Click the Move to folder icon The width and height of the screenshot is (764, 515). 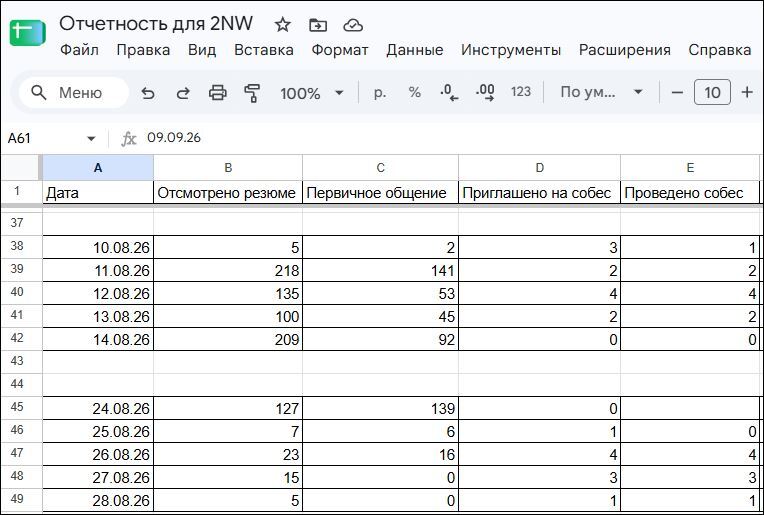[x=318, y=25]
